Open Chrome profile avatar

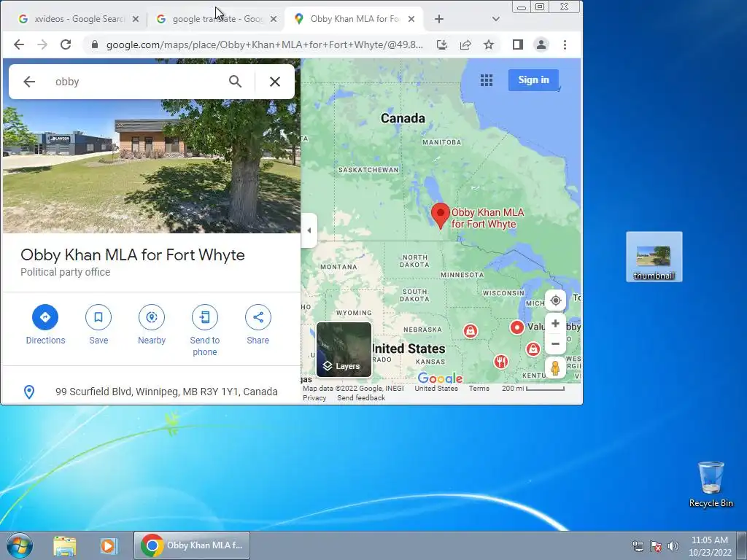click(x=541, y=44)
